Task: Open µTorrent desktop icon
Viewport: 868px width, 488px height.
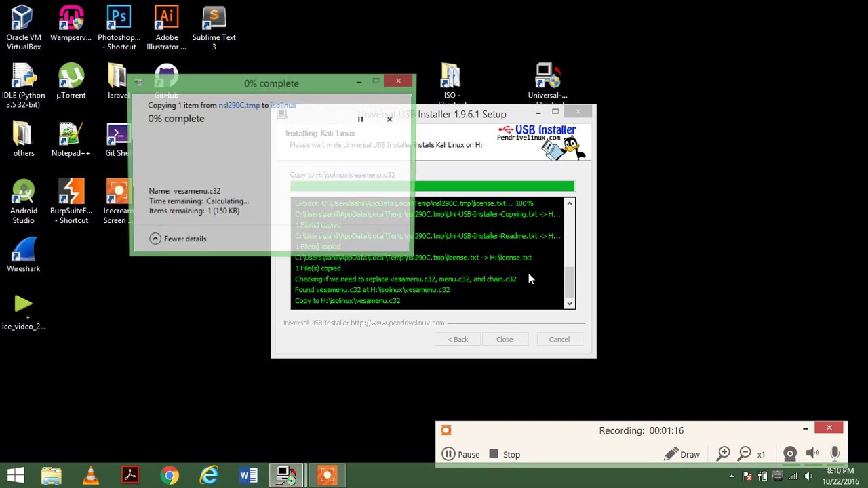Action: click(71, 82)
